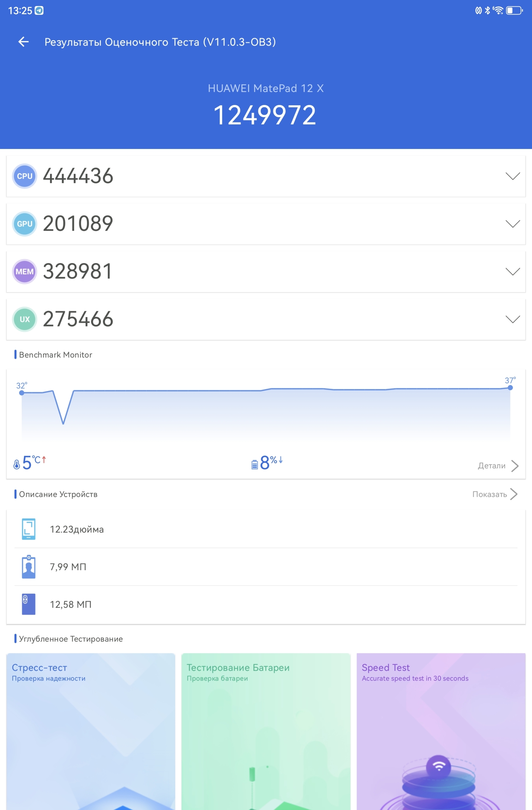
Task: Tap the total score 1249972
Action: coord(265,115)
